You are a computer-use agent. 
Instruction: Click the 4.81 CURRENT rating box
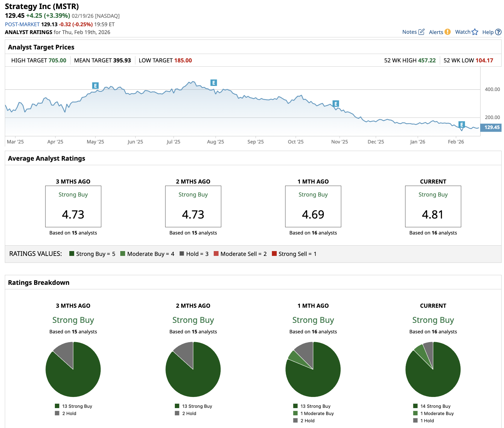tap(433, 206)
